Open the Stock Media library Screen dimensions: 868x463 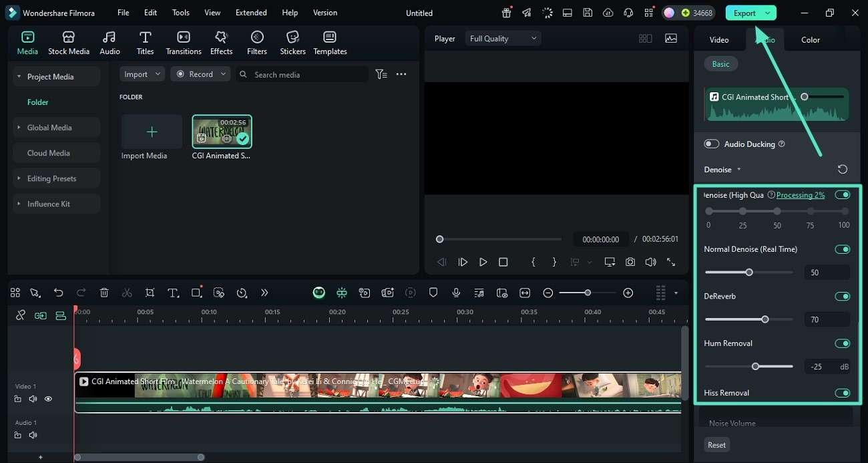[68, 43]
